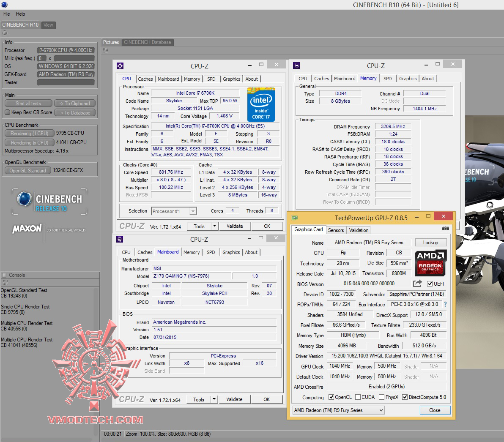Screen dimensions: 504x442
Task: Toggle the UEFI checkbox in GPU-Z
Action: pos(430,284)
